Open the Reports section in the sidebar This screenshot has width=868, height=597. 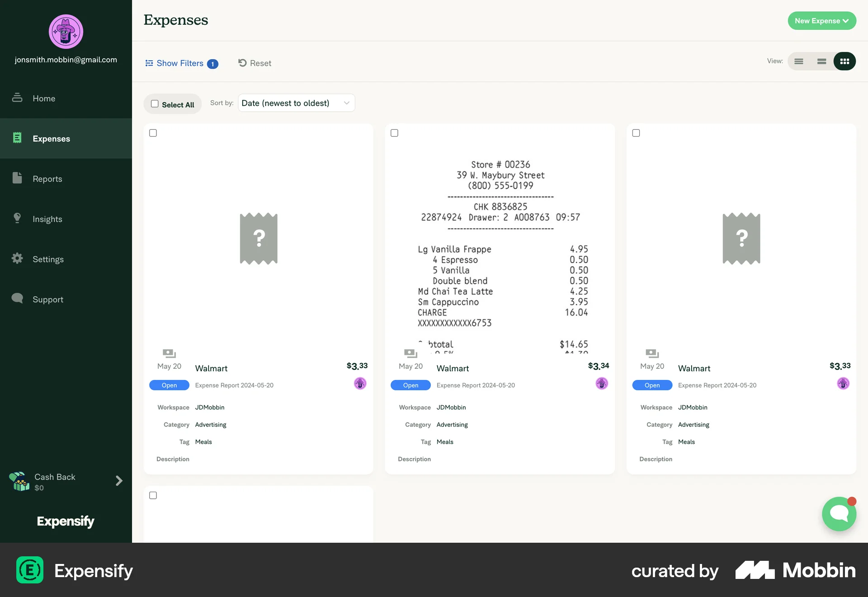(x=47, y=179)
